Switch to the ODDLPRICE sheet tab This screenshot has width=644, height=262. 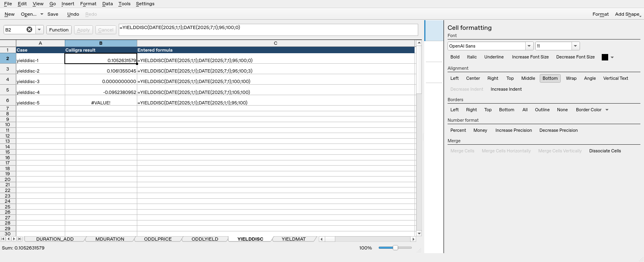tap(158, 239)
